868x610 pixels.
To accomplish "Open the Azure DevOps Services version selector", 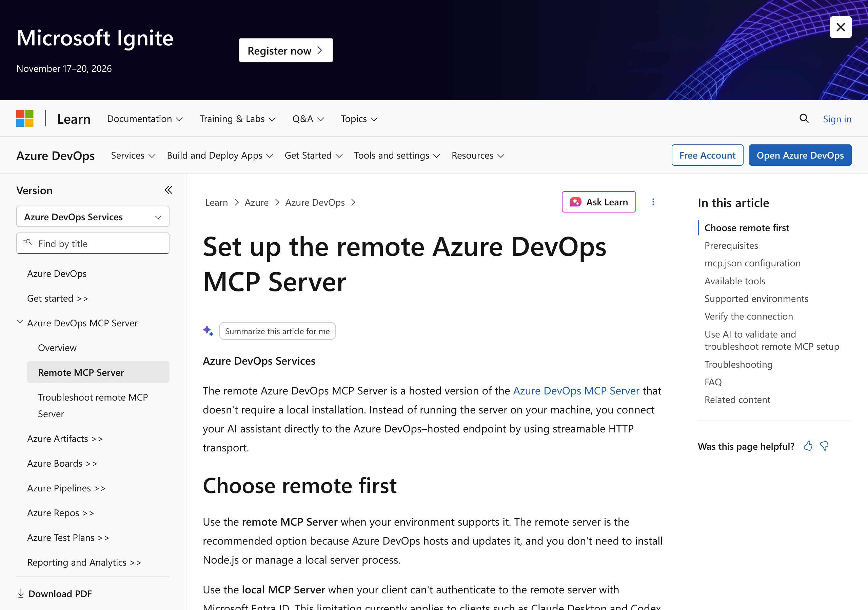I will coord(93,217).
